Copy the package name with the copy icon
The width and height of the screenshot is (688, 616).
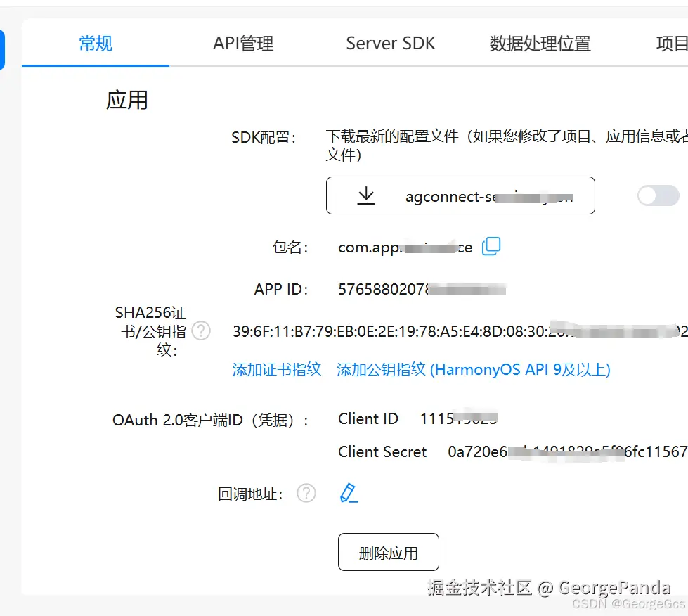[491, 246]
